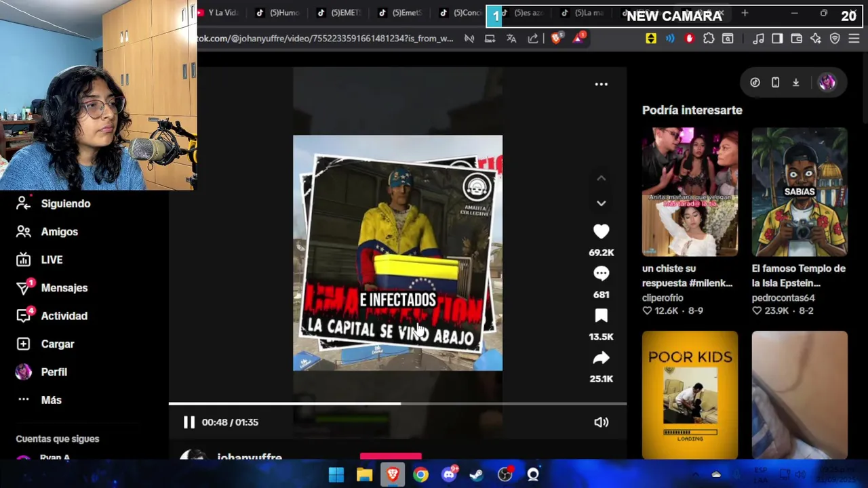Toggle the browser sidebar panel icon
The image size is (868, 488).
pos(777,39)
